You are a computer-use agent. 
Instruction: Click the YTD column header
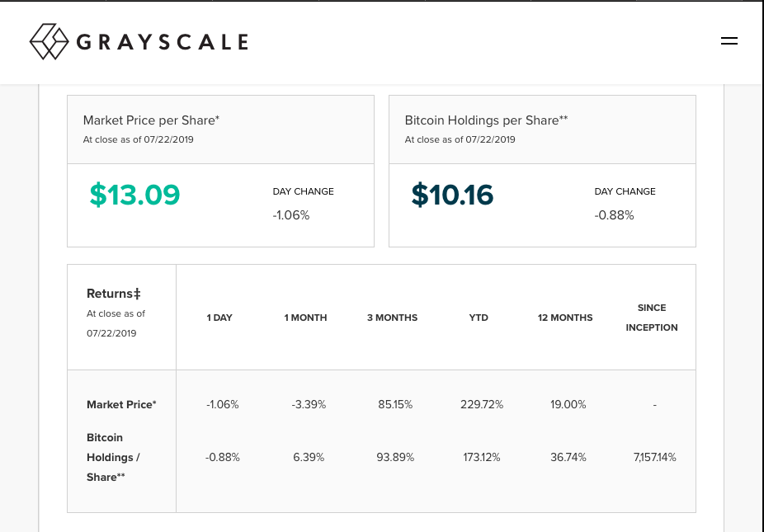coord(479,318)
